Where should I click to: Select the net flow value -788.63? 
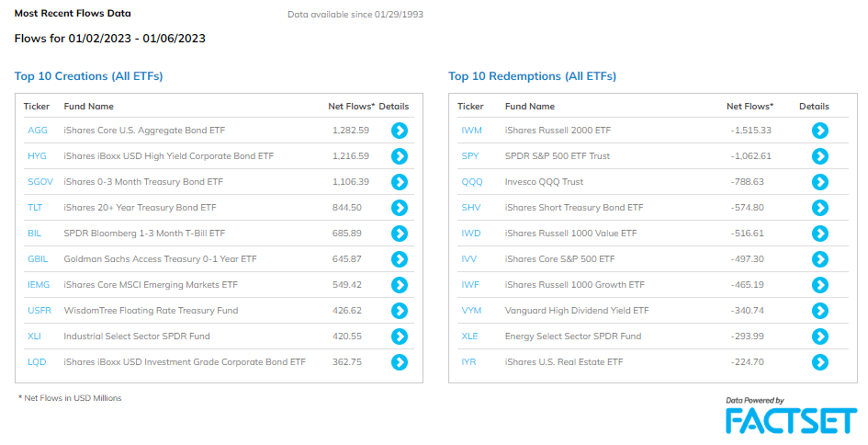pos(747,182)
